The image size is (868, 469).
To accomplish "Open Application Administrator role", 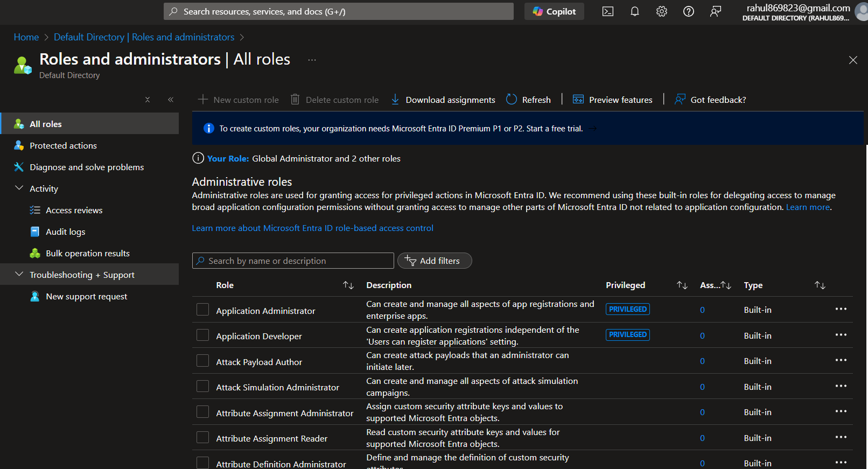I will 265,311.
